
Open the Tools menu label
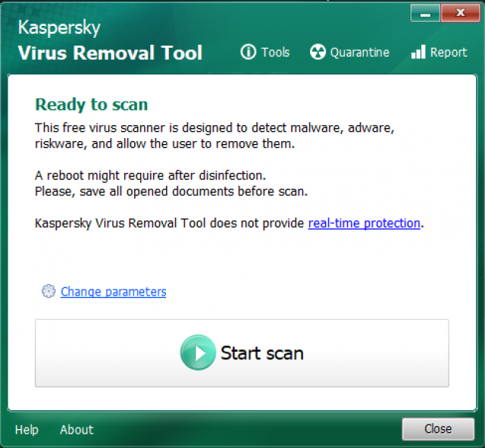pyautogui.click(x=275, y=52)
